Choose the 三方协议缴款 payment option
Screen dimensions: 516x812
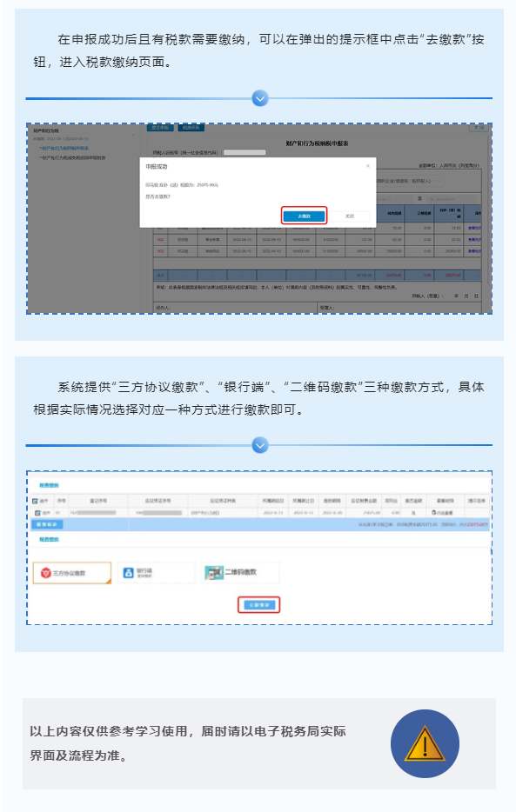72,573
